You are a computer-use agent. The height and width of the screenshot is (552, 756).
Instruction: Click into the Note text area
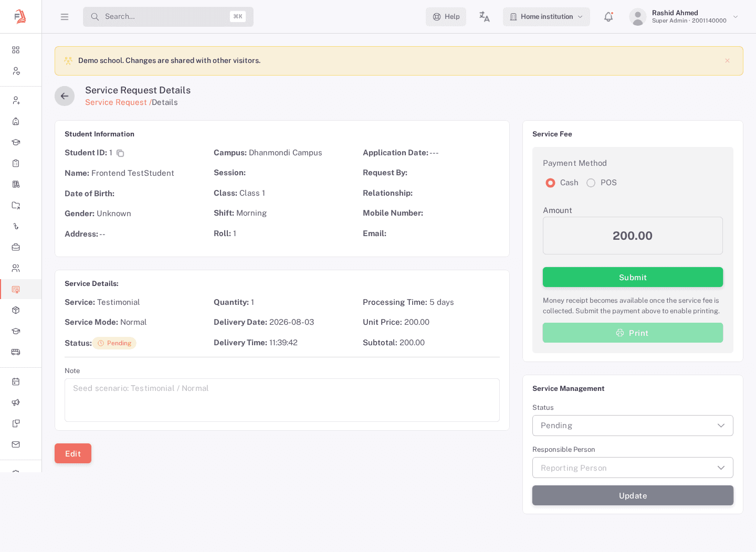282,400
